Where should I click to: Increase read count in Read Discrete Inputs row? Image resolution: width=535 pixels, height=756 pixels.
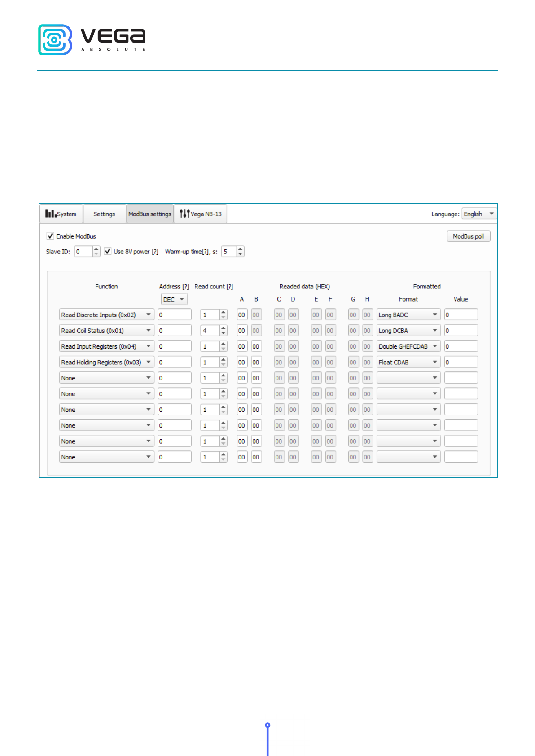224,312
